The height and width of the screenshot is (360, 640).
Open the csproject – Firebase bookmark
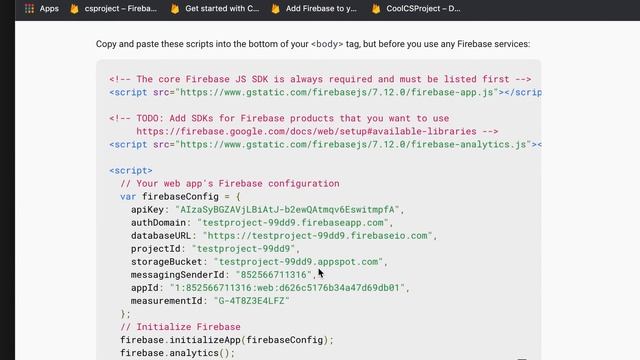coord(120,9)
